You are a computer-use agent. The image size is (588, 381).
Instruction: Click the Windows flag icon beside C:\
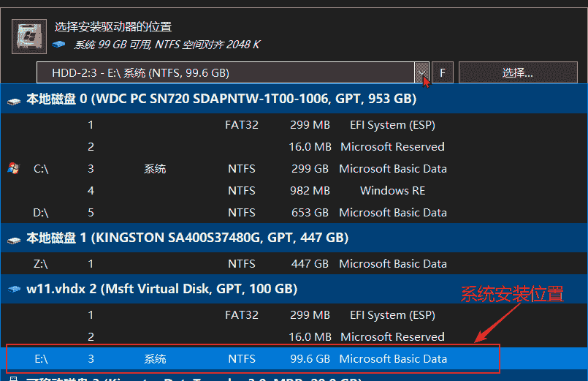click(13, 169)
